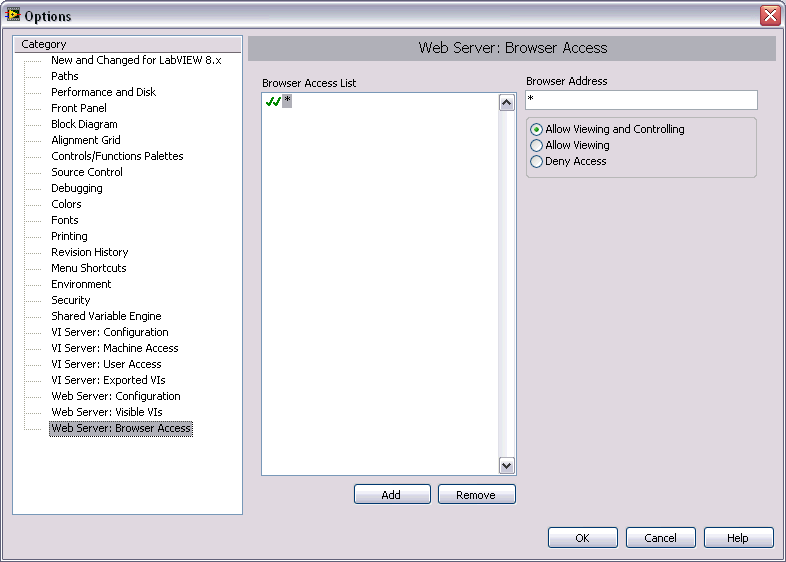Open Help for this options page

point(738,538)
